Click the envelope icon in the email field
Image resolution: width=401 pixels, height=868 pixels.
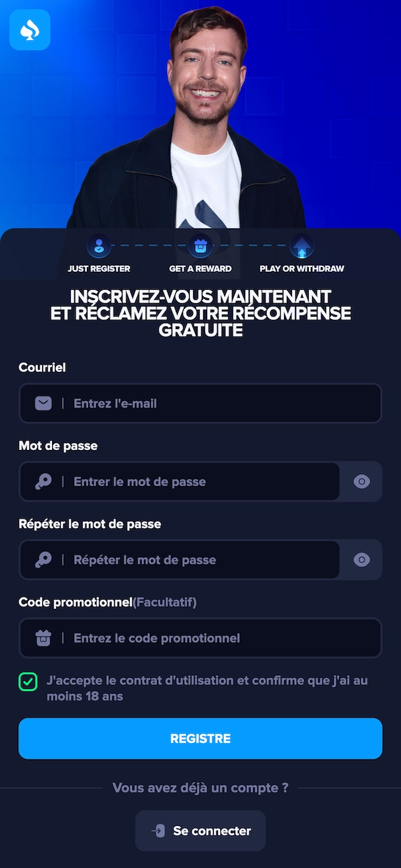tap(43, 403)
